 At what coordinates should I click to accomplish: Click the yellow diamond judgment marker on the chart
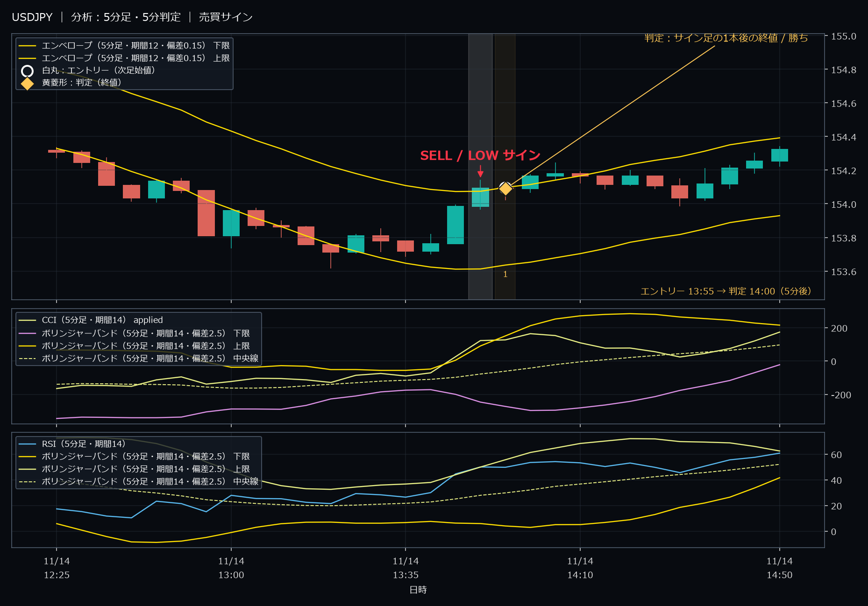505,189
